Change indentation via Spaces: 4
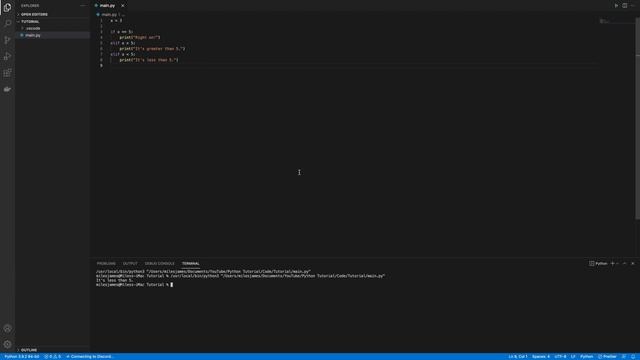 541,357
